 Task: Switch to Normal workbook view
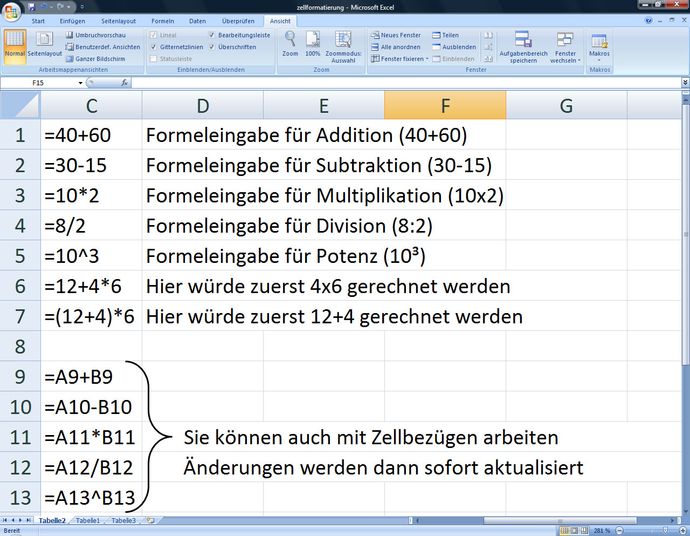pyautogui.click(x=15, y=46)
